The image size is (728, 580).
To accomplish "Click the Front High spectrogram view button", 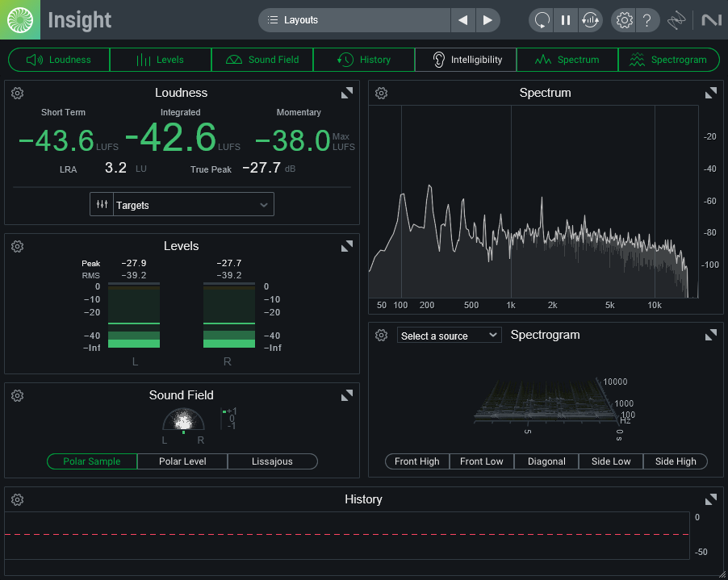I will [x=416, y=461].
